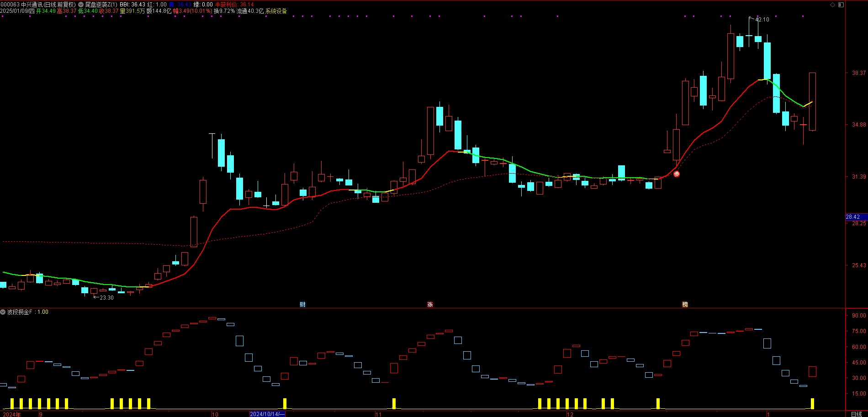Click the 25.43 price axis label

(x=859, y=265)
